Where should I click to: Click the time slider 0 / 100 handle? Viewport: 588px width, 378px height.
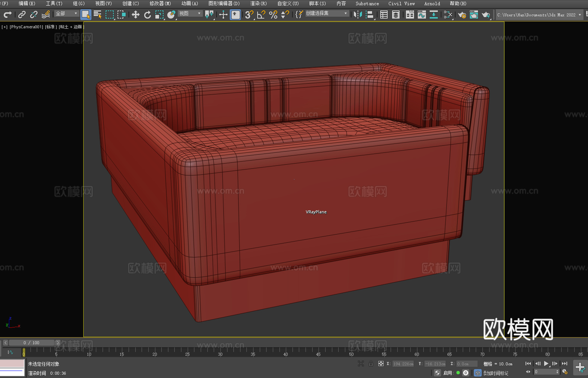click(32, 343)
